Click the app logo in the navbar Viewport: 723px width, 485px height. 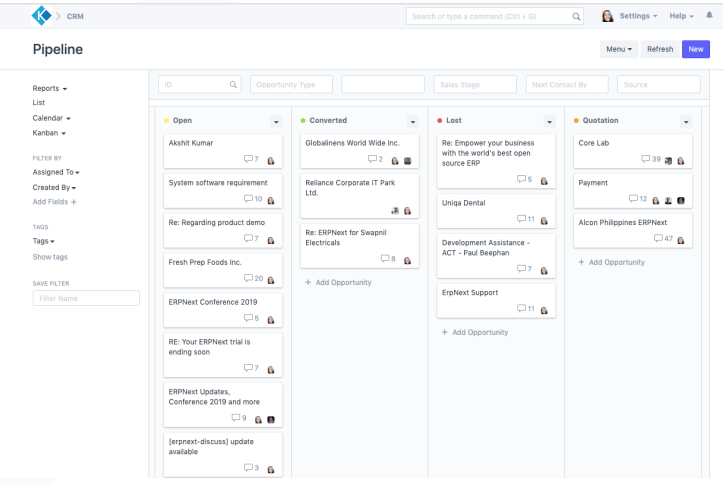(x=42, y=15)
